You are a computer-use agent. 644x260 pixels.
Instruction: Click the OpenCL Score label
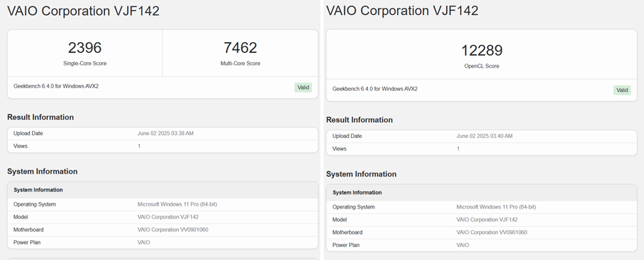click(482, 66)
